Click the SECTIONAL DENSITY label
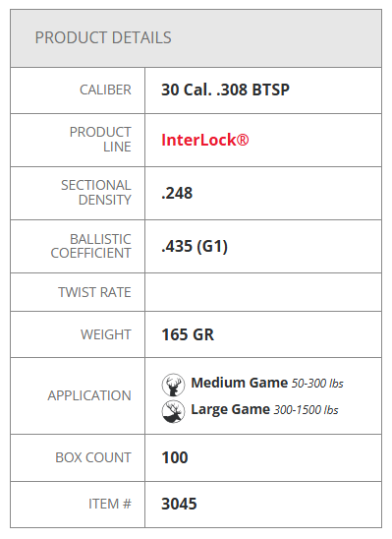Screen dimensions: 392x539 coord(96,193)
